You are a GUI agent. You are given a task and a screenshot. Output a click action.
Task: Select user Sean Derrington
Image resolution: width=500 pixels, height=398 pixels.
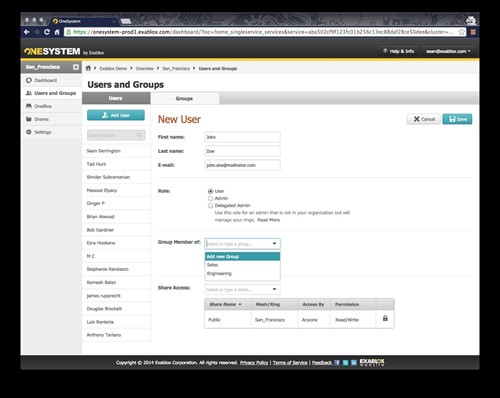pyautogui.click(x=116, y=151)
